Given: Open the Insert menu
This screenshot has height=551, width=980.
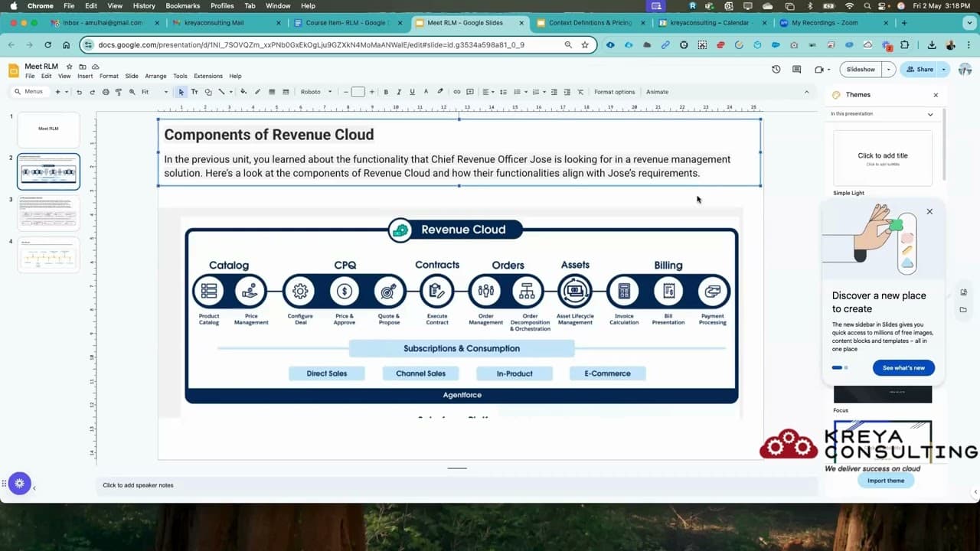Looking at the screenshot, I should (85, 77).
